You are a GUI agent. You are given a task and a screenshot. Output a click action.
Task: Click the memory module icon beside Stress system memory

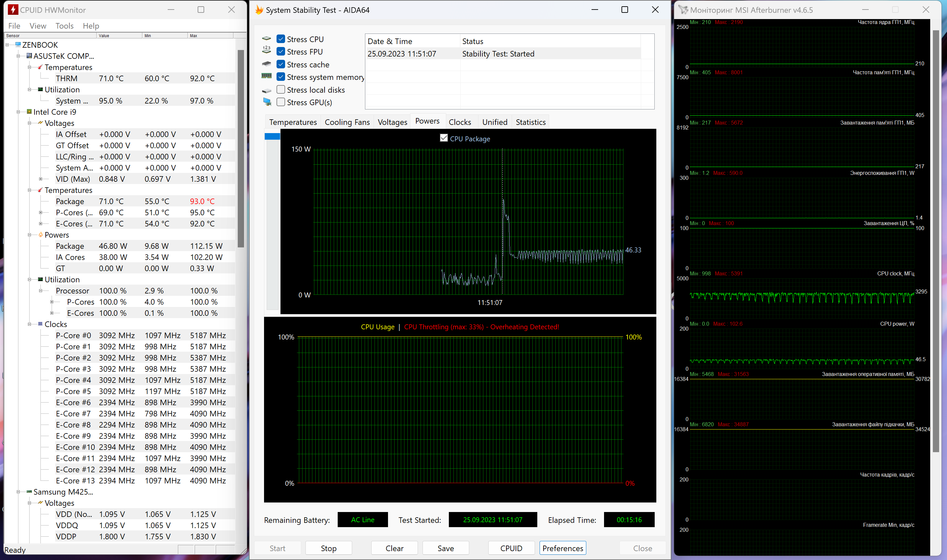click(266, 76)
